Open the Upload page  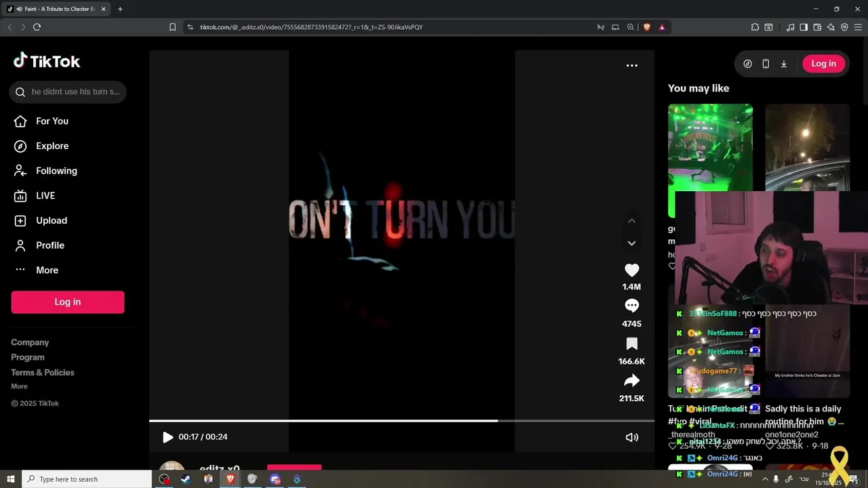point(41,220)
